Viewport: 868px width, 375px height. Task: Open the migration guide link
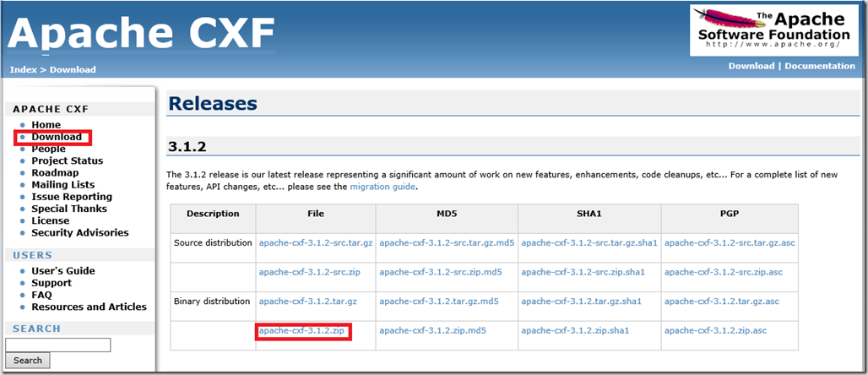[x=382, y=187]
